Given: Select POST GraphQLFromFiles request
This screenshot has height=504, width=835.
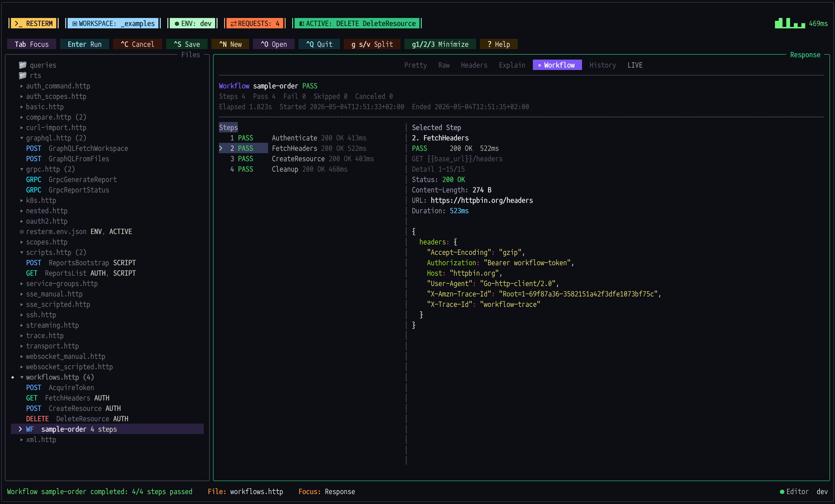Looking at the screenshot, I should [x=67, y=159].
